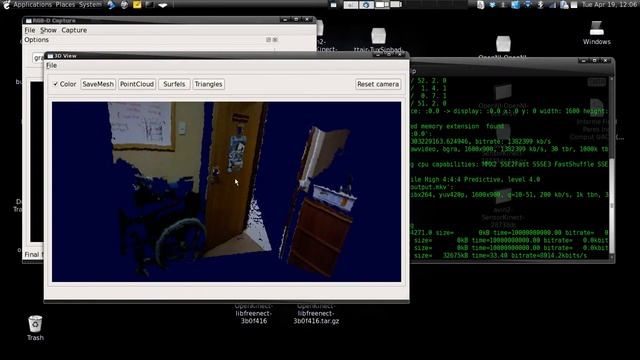Toggle the Color checkbox in 3D View

[x=56, y=84]
